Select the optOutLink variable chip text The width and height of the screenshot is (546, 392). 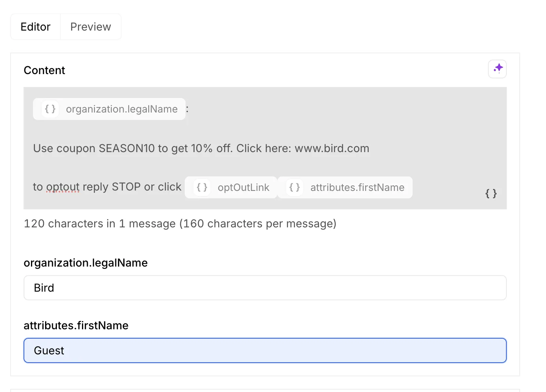click(x=244, y=187)
